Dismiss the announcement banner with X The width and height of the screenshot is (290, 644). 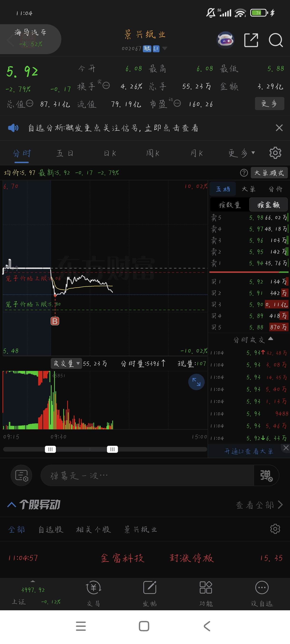[279, 128]
